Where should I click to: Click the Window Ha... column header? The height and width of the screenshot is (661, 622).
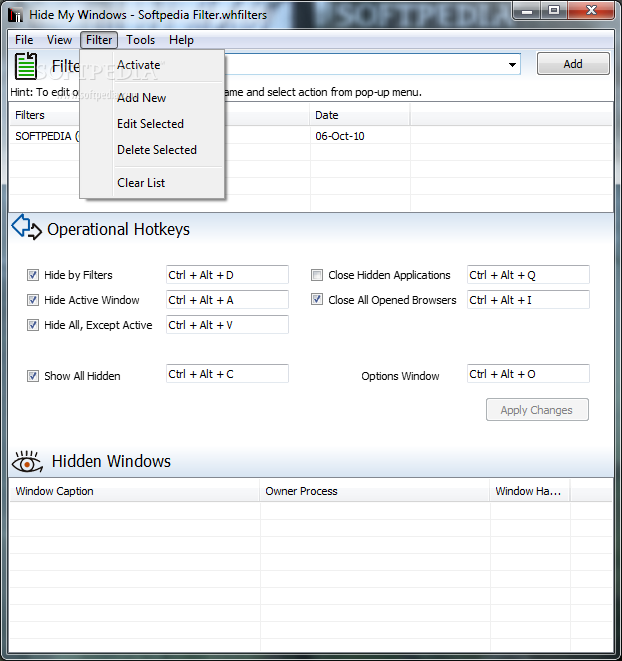[x=530, y=491]
